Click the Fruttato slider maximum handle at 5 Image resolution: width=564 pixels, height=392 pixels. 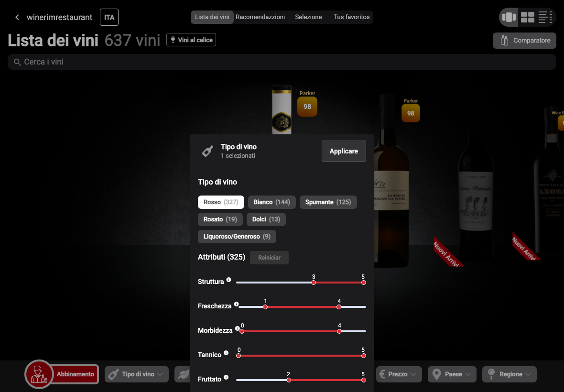coord(364,380)
